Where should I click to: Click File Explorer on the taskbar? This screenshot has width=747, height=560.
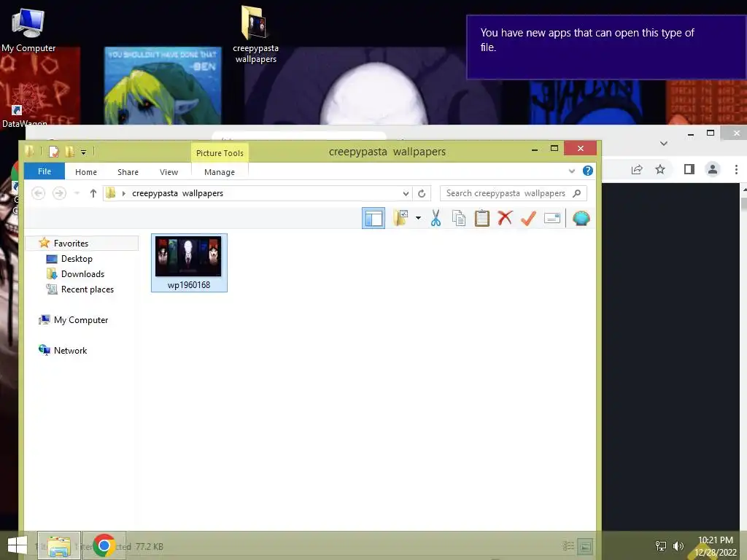[x=59, y=545]
